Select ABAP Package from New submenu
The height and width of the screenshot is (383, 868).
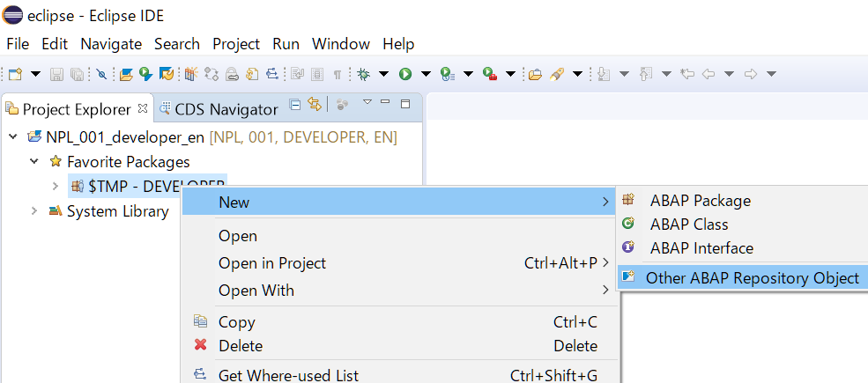tap(742, 201)
